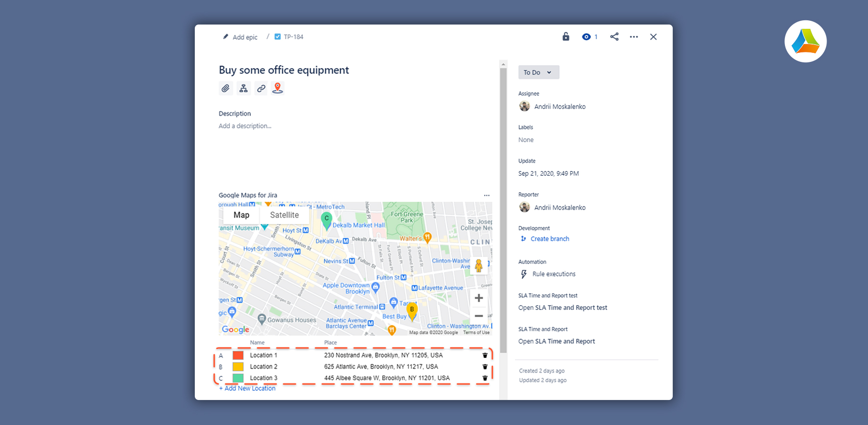Click the 'Location 1' name
This screenshot has width=868, height=425.
point(264,355)
